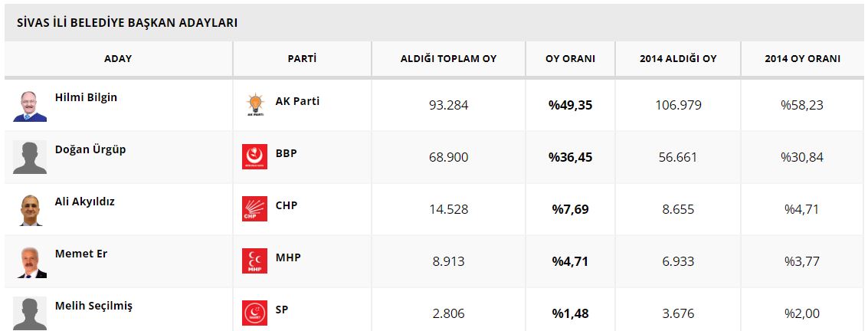Click the SP party logo
This screenshot has width=868, height=331.
point(254,313)
